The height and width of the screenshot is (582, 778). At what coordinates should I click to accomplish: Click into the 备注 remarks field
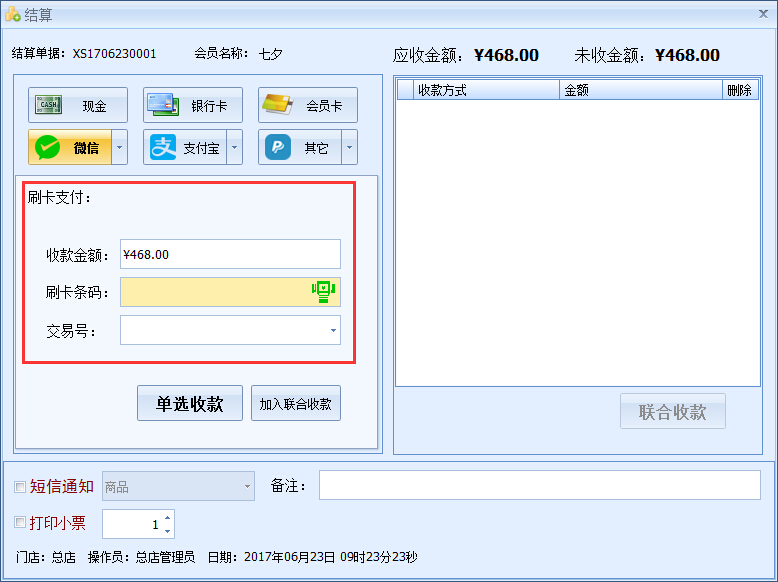[539, 485]
